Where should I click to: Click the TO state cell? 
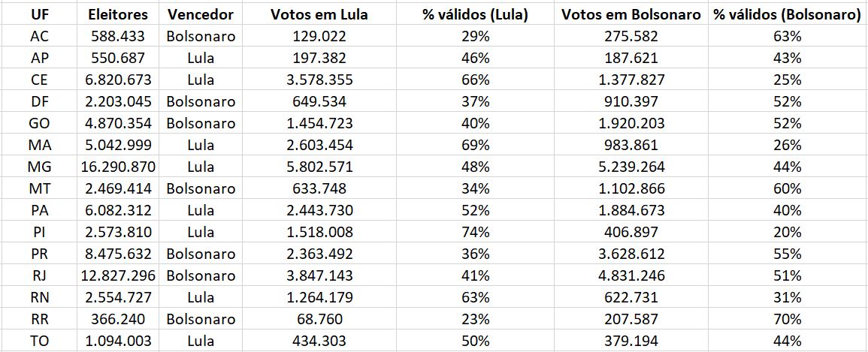[40, 341]
